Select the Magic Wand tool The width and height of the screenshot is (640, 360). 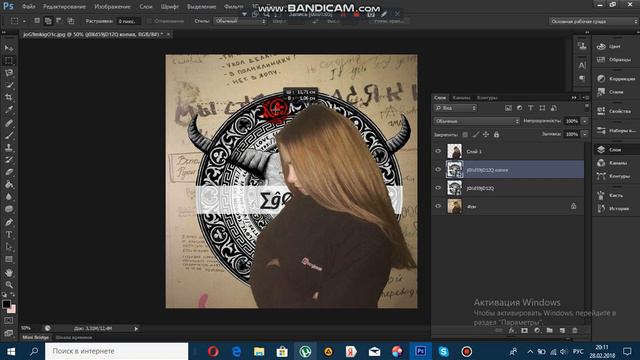(9, 85)
